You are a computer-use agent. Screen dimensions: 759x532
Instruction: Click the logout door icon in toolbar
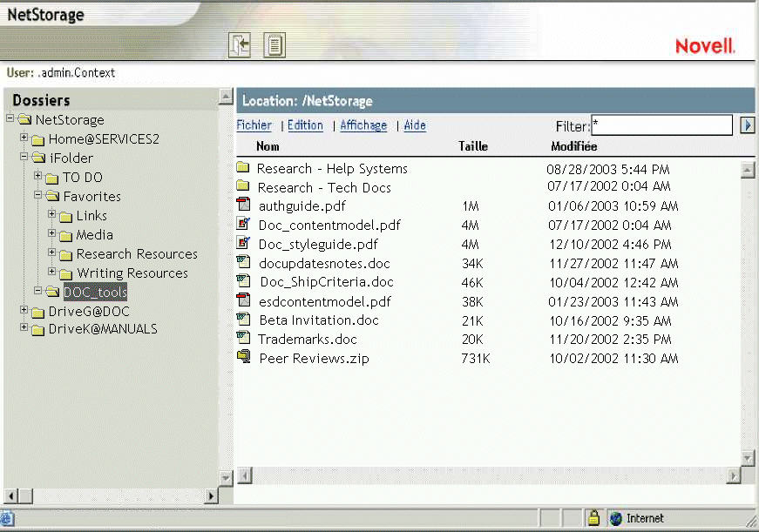(240, 45)
